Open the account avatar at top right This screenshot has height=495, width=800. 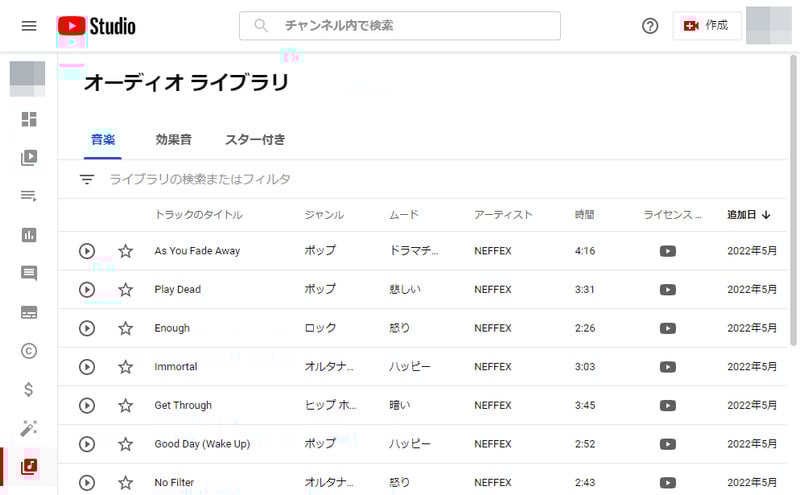[x=768, y=25]
